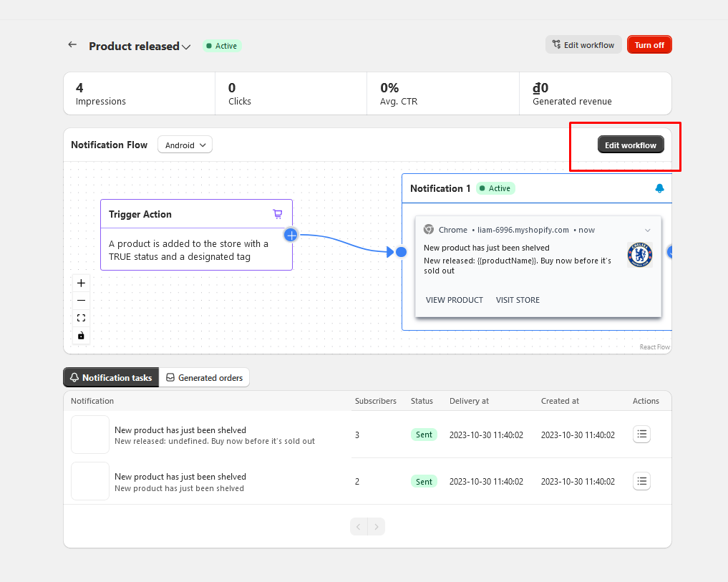The height and width of the screenshot is (582, 728).
Task: Zoom in on the flow canvas
Action: (81, 283)
